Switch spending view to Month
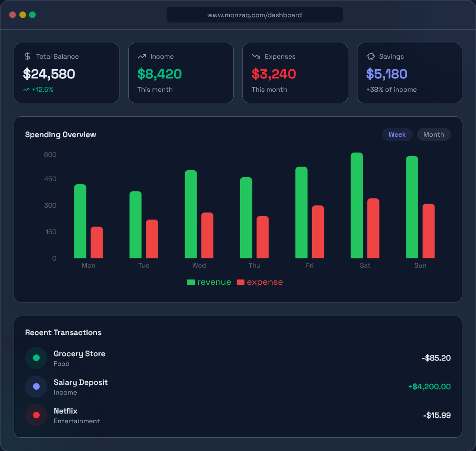 point(434,134)
